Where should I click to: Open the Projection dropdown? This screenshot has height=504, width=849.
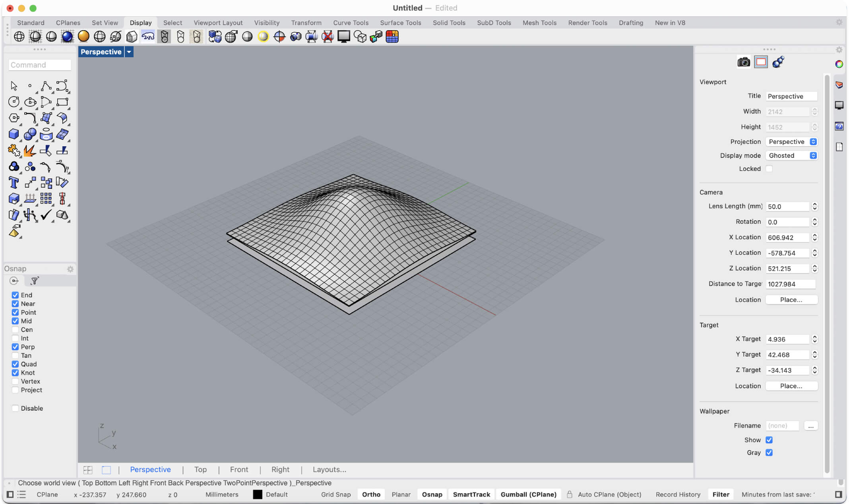click(791, 142)
